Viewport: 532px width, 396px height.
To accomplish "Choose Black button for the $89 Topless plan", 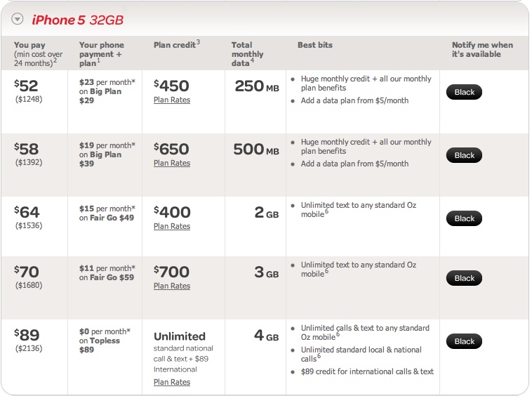I will coord(465,341).
